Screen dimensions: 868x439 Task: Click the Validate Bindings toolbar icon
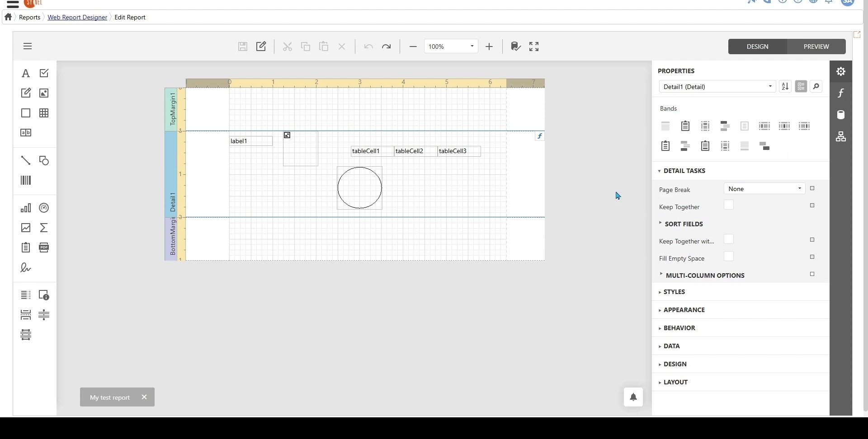pyautogui.click(x=516, y=47)
